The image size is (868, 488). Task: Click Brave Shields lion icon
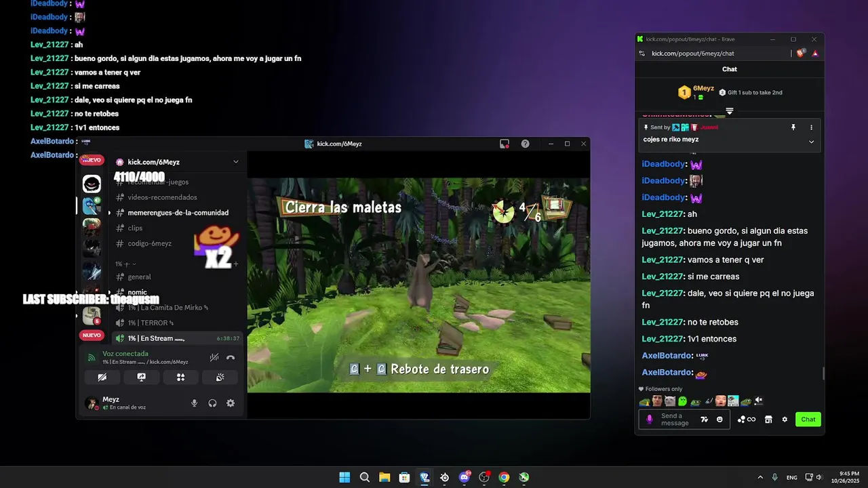(x=801, y=53)
